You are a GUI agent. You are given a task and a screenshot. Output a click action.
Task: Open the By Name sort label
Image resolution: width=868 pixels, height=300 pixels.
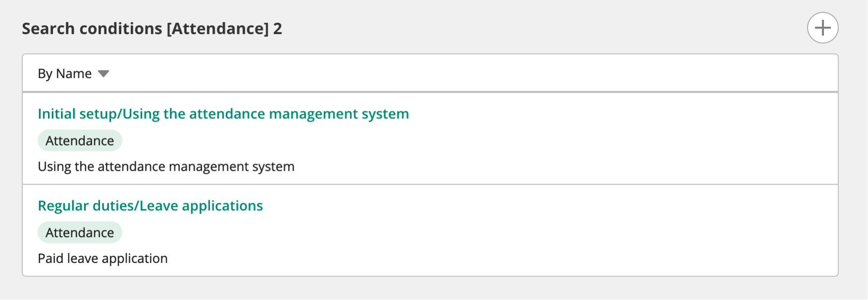[64, 74]
